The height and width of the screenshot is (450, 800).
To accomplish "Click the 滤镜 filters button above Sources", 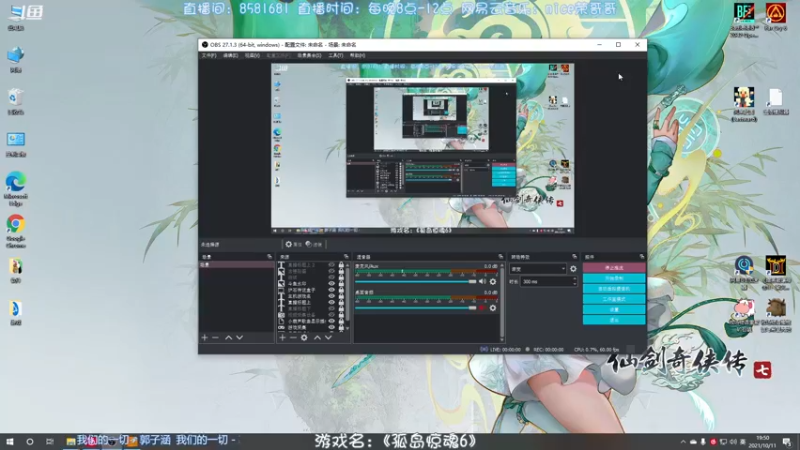I will pos(314,244).
